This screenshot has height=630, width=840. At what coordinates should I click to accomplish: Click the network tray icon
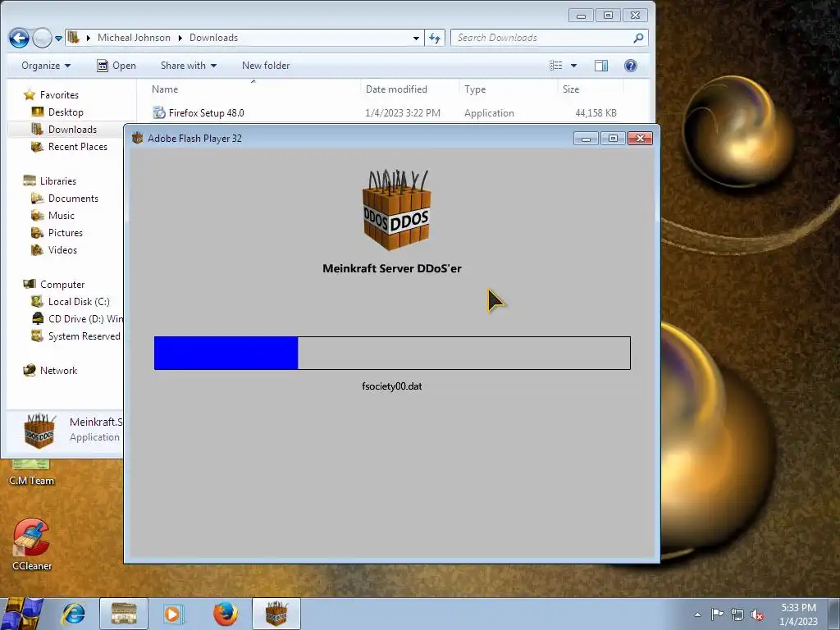click(x=737, y=614)
